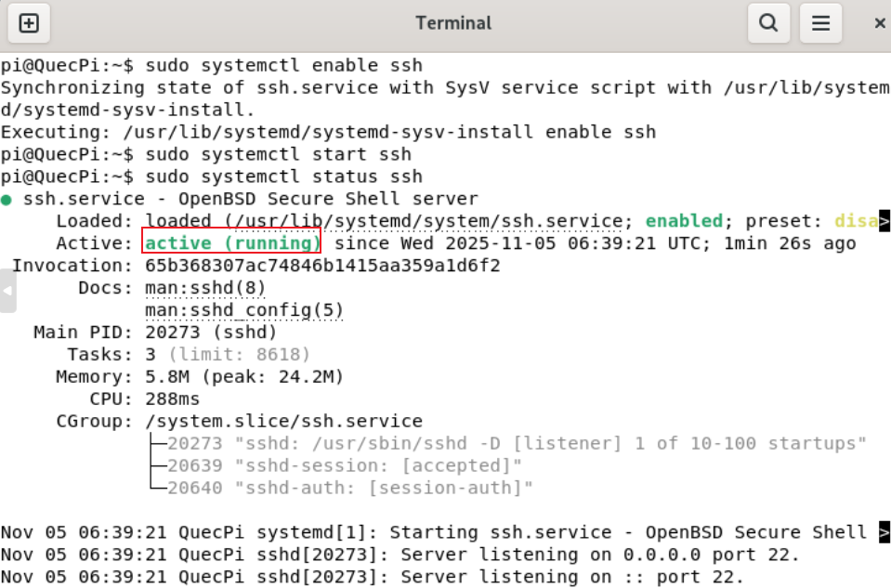Close the Terminal window
The width and height of the screenshot is (891, 588).
coord(880,23)
